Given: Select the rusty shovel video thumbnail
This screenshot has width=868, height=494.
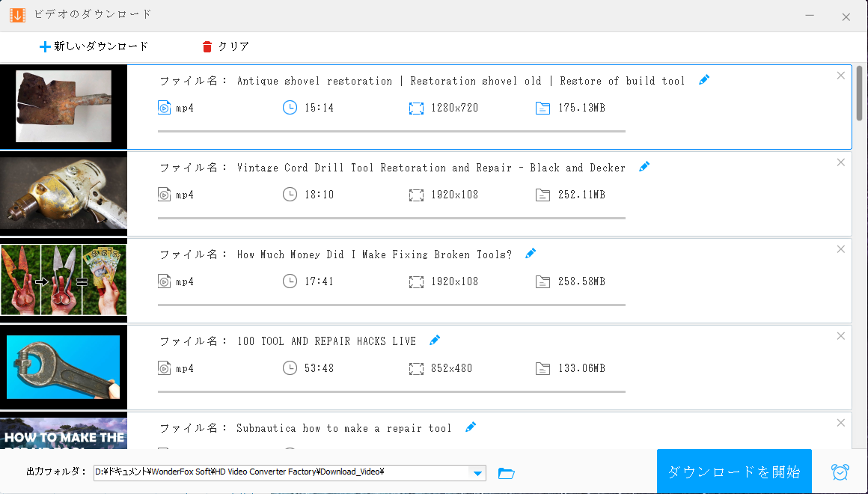Looking at the screenshot, I should (64, 106).
